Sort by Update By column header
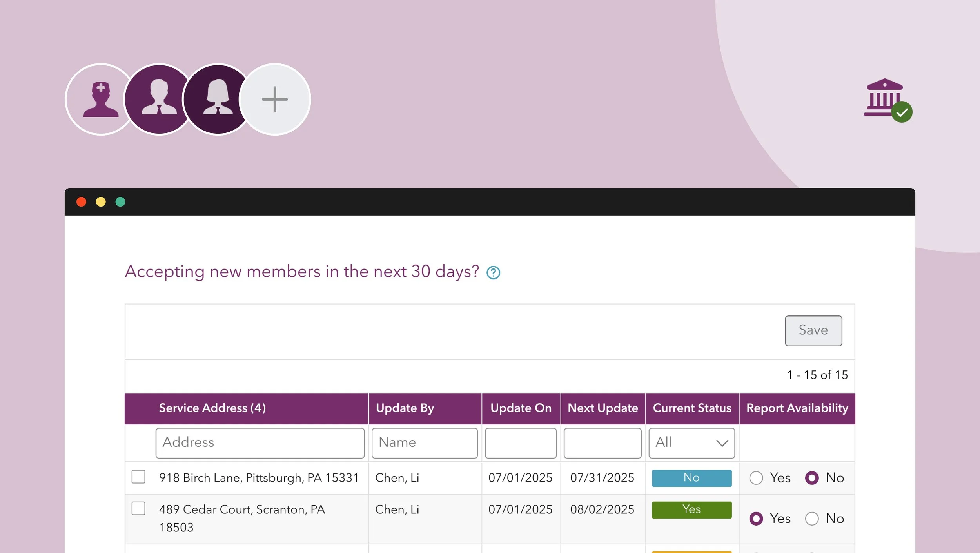The width and height of the screenshot is (980, 553). (x=405, y=408)
